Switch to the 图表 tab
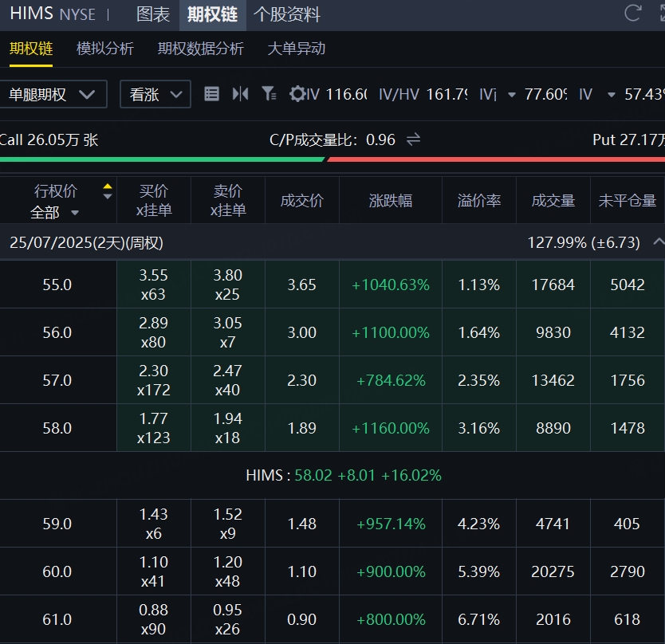 point(153,14)
